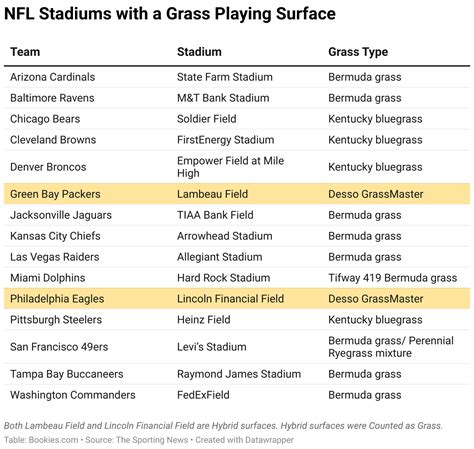Select highlighted Philadelphia Eagles row
474x449 pixels.
click(237, 299)
